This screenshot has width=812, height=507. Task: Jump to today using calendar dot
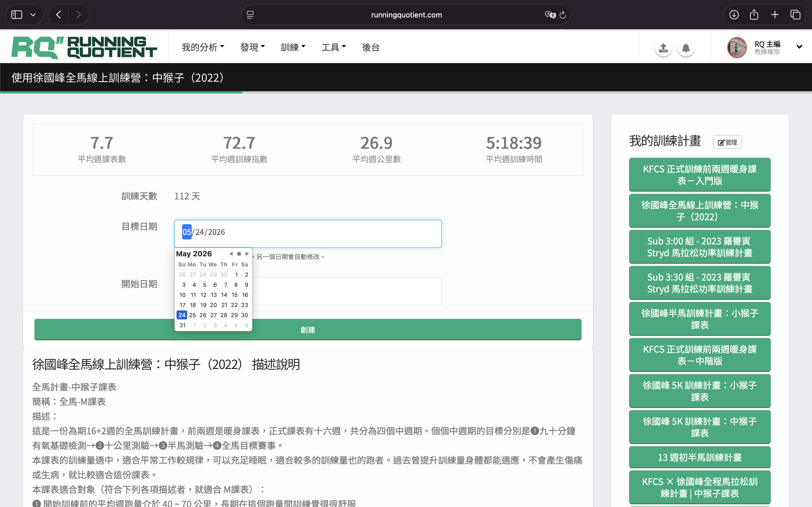pos(239,253)
